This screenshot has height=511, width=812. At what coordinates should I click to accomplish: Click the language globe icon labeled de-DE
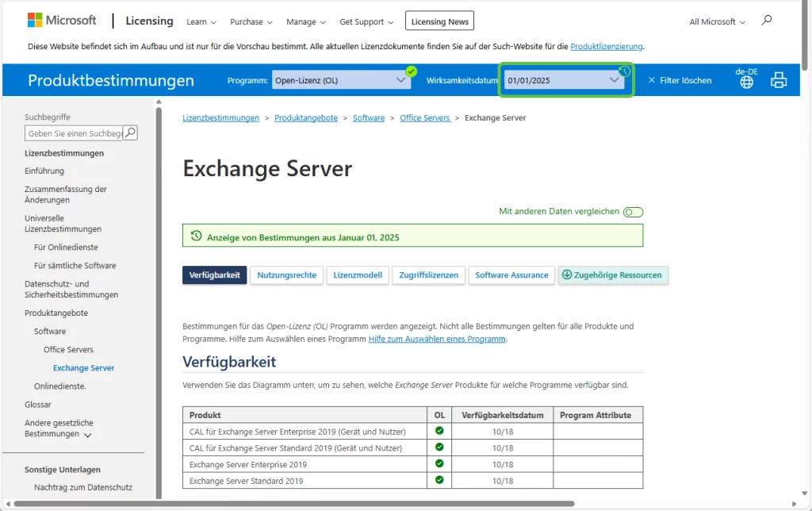[745, 80]
